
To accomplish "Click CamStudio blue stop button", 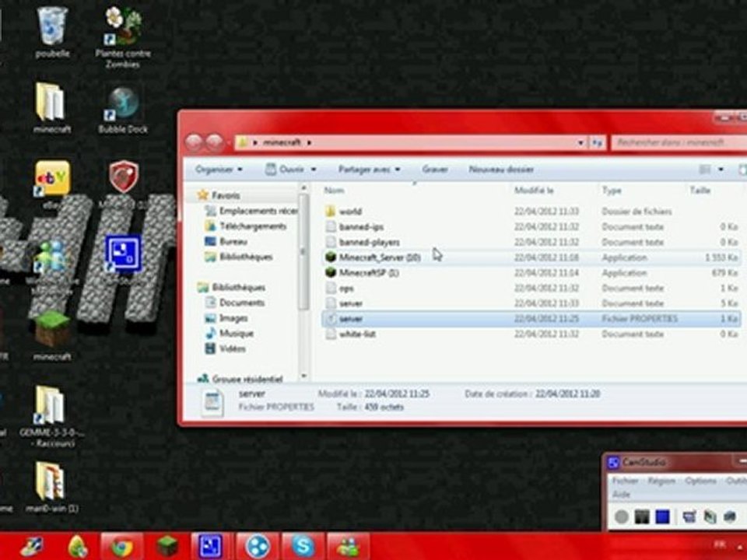I will coord(662,516).
